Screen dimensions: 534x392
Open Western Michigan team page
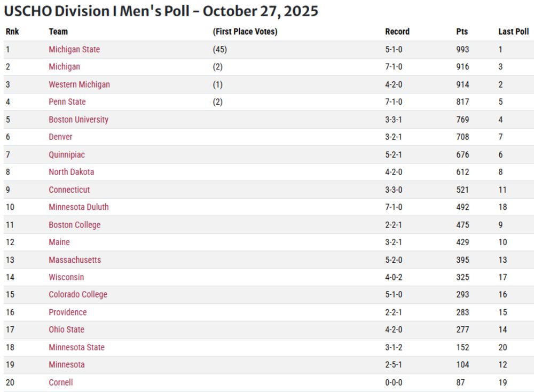[80, 84]
